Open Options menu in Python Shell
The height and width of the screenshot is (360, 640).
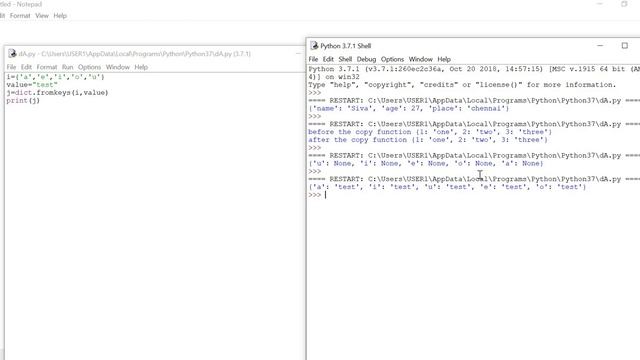pos(392,59)
